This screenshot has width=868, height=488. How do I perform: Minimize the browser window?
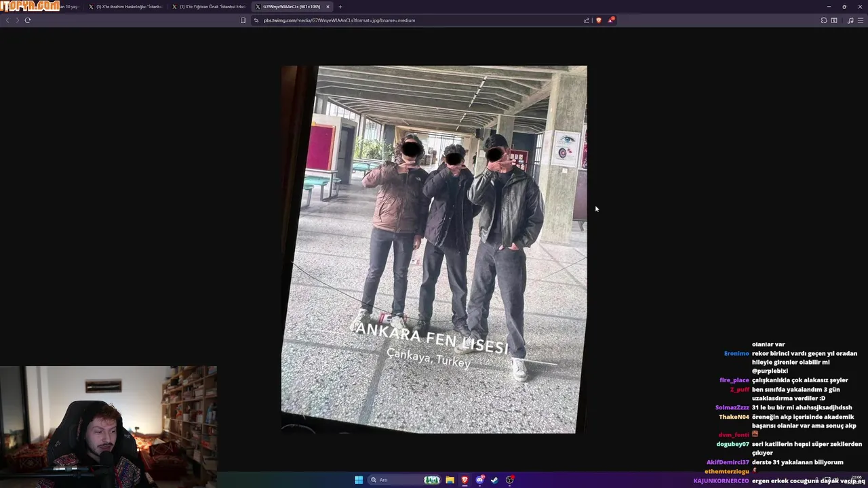pyautogui.click(x=829, y=7)
